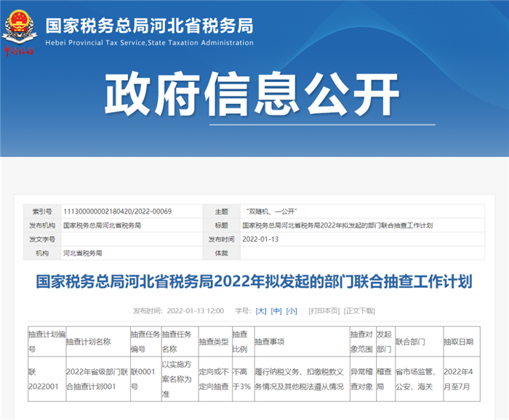Click the [打印本页] print page link
The width and height of the screenshot is (509, 420).
[x=324, y=311]
